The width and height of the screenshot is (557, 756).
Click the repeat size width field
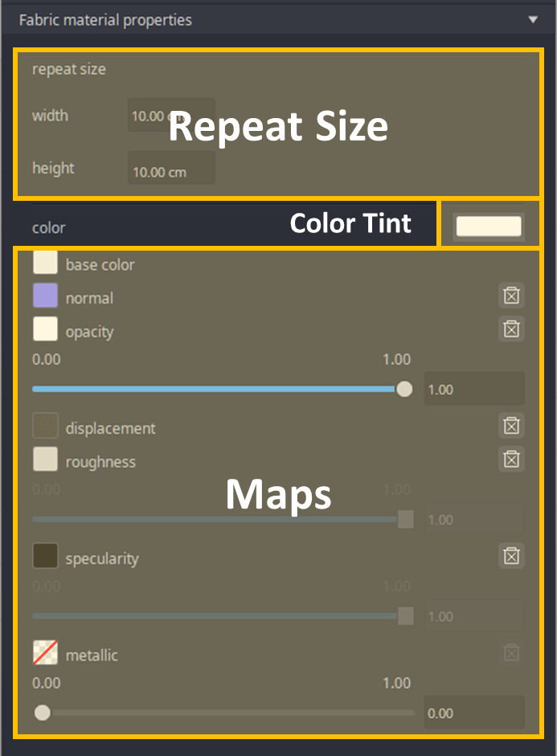pyautogui.click(x=171, y=116)
